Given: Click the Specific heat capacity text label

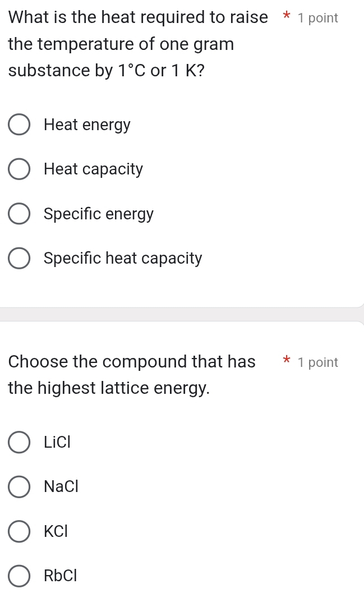Looking at the screenshot, I should [x=122, y=258].
